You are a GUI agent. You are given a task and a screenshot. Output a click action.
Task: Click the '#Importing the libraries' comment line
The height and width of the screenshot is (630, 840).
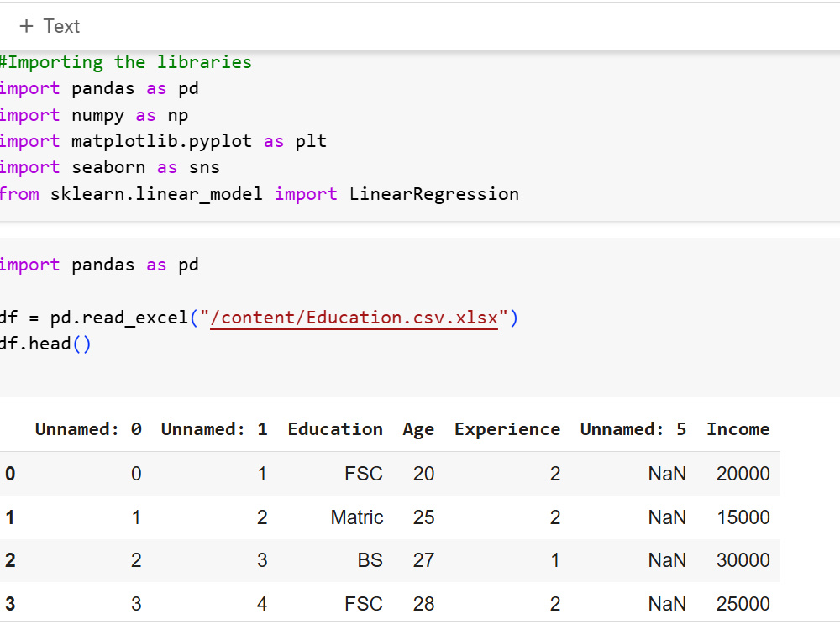(x=126, y=62)
